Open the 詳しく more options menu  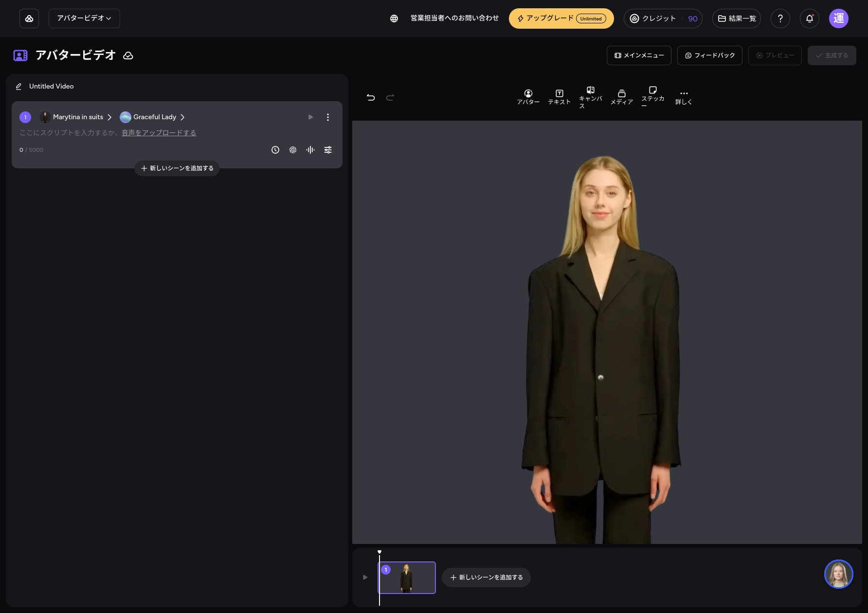pyautogui.click(x=684, y=97)
